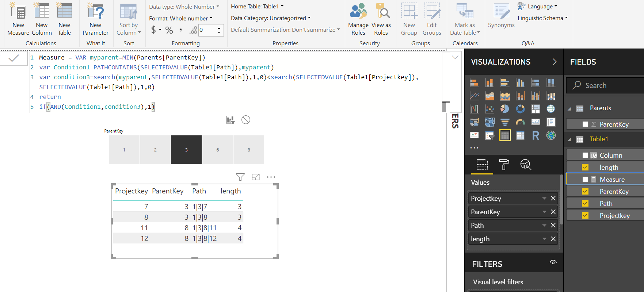This screenshot has height=292, width=644.
Task: Check the Measure field checkbox
Action: point(585,179)
